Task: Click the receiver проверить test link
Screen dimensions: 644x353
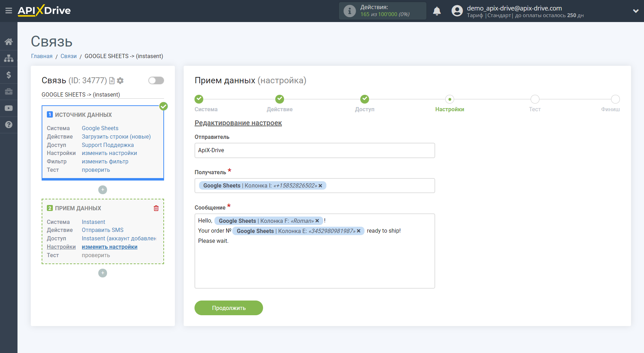Action: [x=96, y=255]
